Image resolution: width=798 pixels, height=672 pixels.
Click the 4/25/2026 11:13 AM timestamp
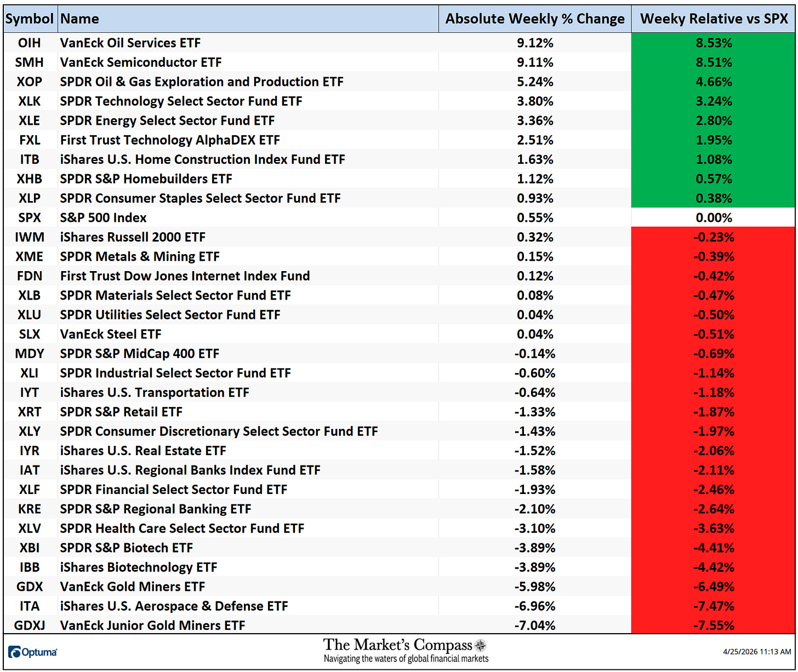pos(757,652)
